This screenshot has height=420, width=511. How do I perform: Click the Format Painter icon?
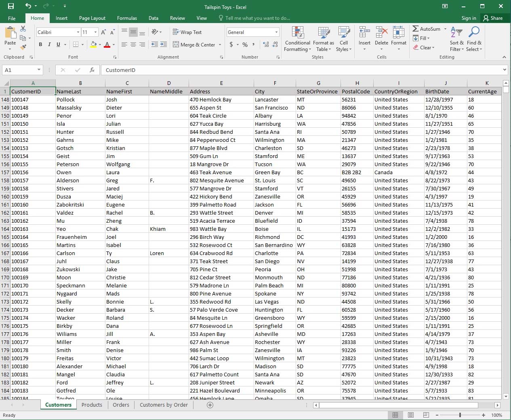coord(23,47)
